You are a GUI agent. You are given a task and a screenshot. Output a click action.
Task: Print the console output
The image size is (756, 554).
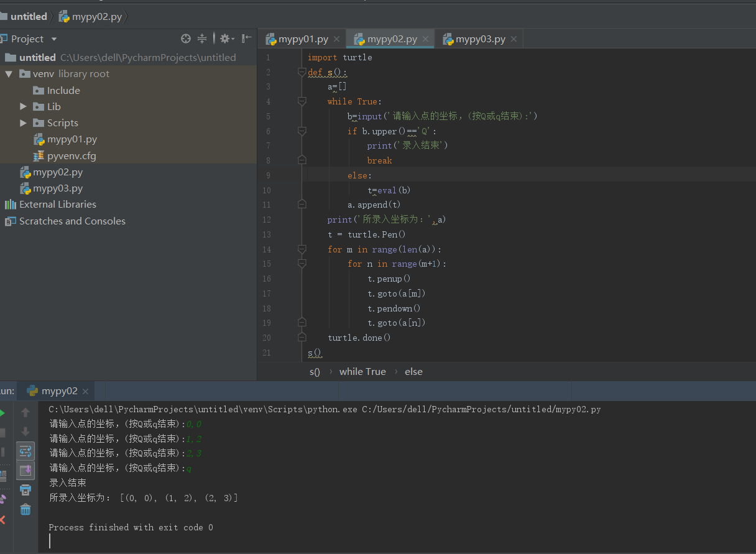click(25, 490)
